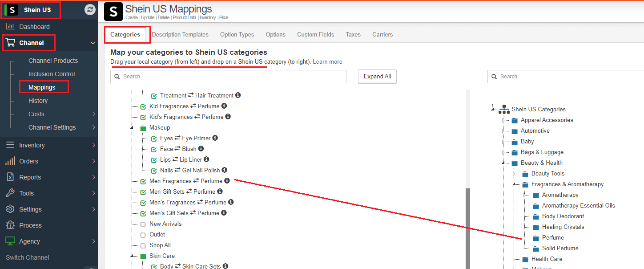644x269 pixels.
Task: Toggle the Kid Fragrances checkbox
Action: click(x=143, y=106)
